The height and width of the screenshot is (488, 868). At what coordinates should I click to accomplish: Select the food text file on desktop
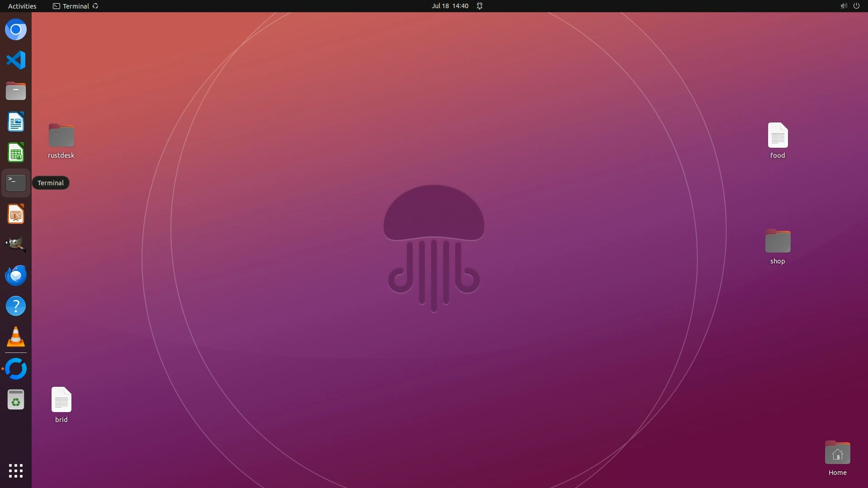click(778, 136)
